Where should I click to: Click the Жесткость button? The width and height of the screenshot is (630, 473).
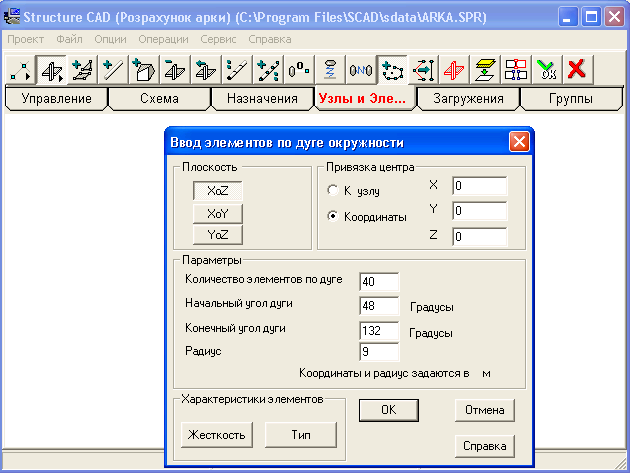point(217,435)
